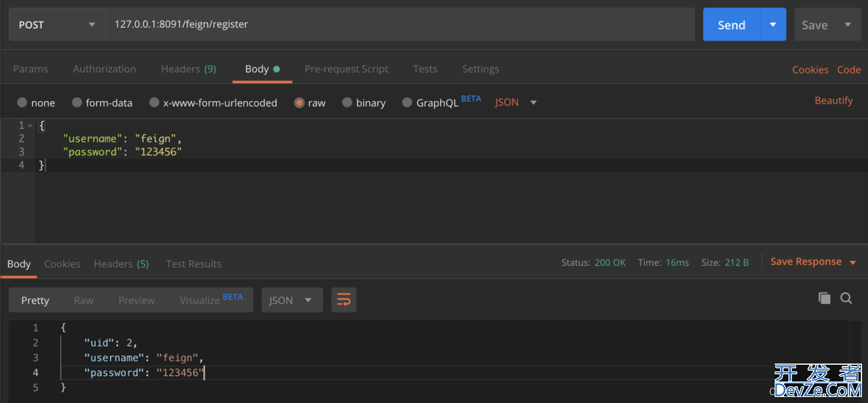Select the form-data body type

click(x=102, y=103)
